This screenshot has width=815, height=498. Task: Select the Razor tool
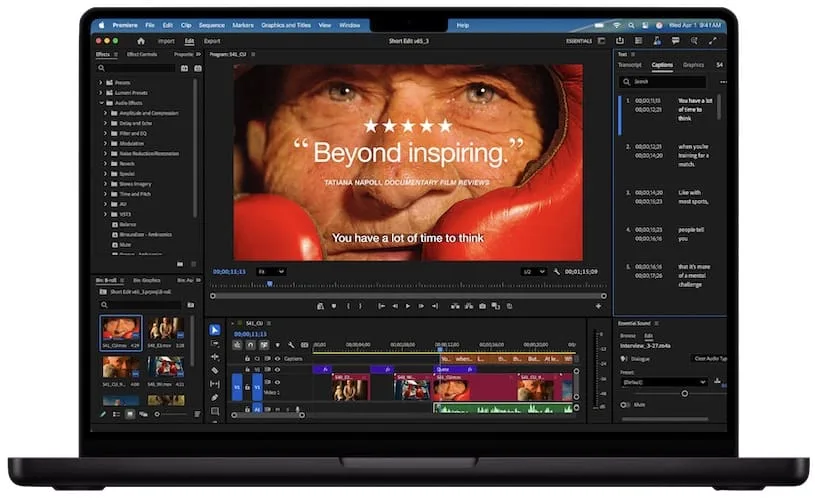pyautogui.click(x=215, y=371)
